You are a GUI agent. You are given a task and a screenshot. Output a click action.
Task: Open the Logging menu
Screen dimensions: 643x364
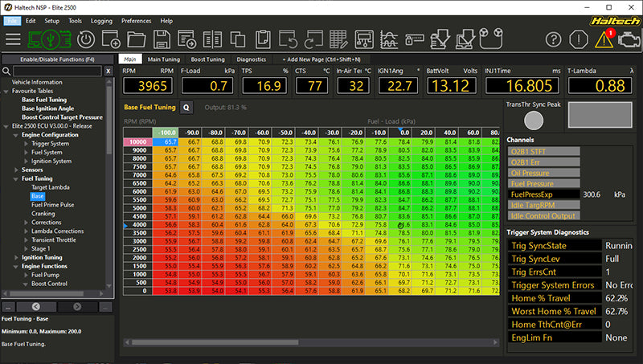click(x=101, y=21)
